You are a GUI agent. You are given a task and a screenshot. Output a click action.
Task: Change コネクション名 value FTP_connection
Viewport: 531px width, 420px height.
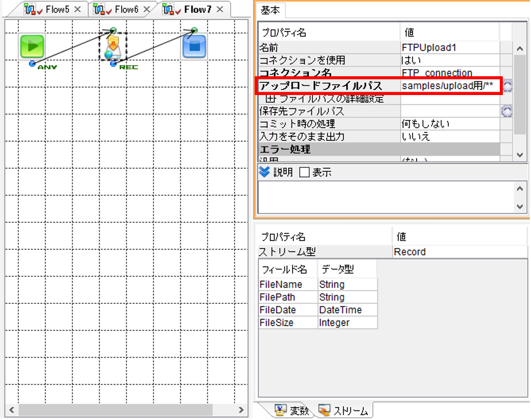coord(449,72)
